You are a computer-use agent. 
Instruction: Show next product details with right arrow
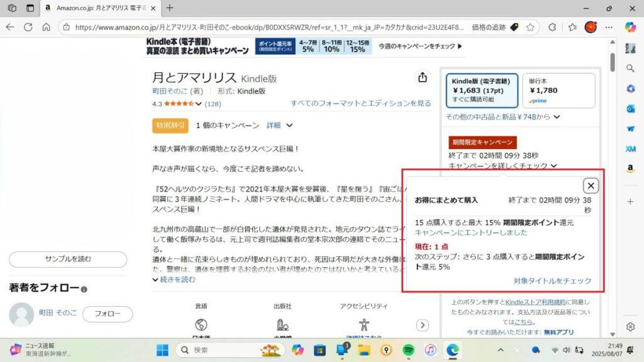[422, 325]
